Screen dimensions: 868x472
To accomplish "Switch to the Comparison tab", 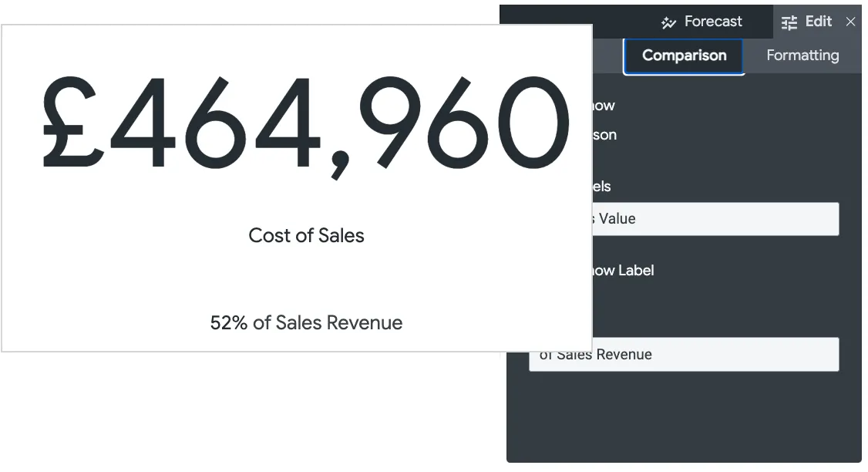I will click(x=684, y=56).
